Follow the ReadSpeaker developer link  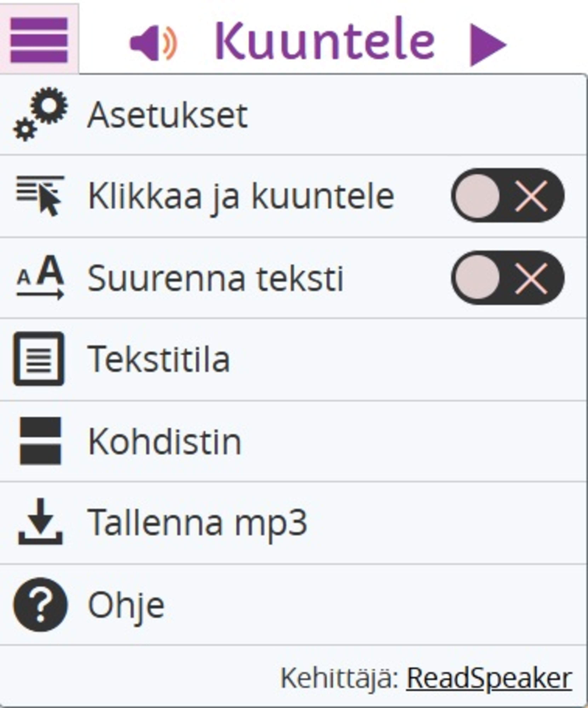pos(489,678)
